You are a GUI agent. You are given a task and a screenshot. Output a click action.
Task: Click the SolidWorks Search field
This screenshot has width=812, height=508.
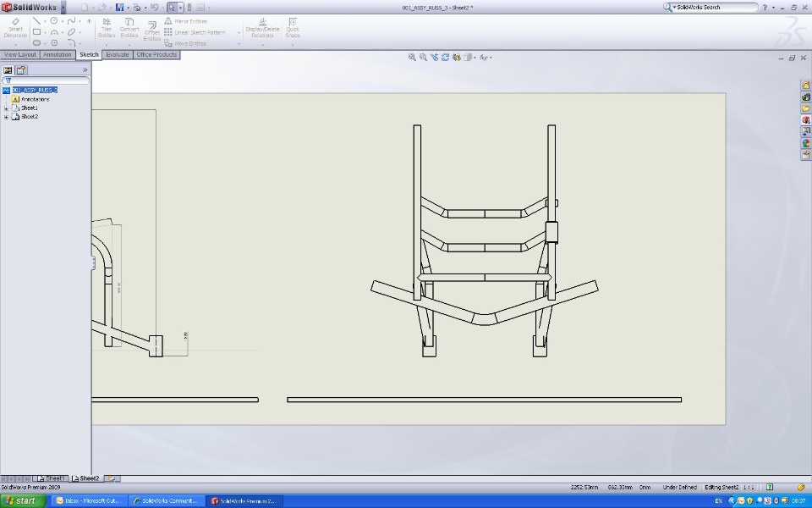point(714,8)
